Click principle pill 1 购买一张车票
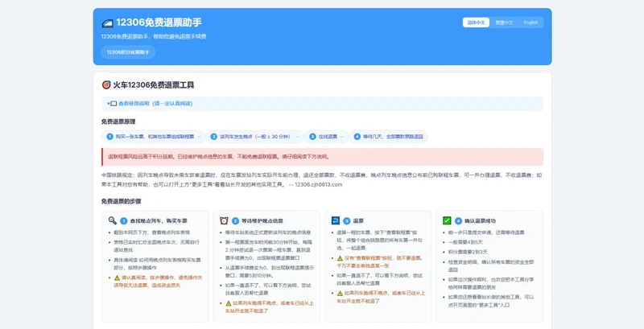 tap(153, 137)
